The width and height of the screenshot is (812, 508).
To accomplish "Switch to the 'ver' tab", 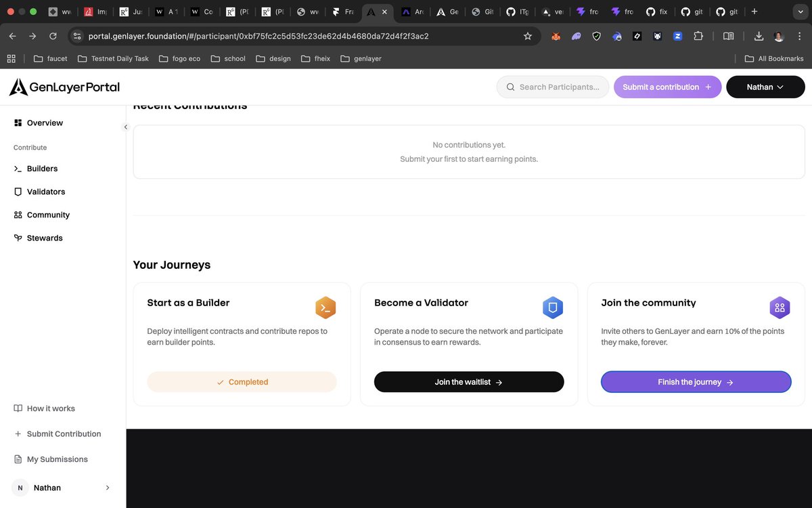I will (x=553, y=12).
